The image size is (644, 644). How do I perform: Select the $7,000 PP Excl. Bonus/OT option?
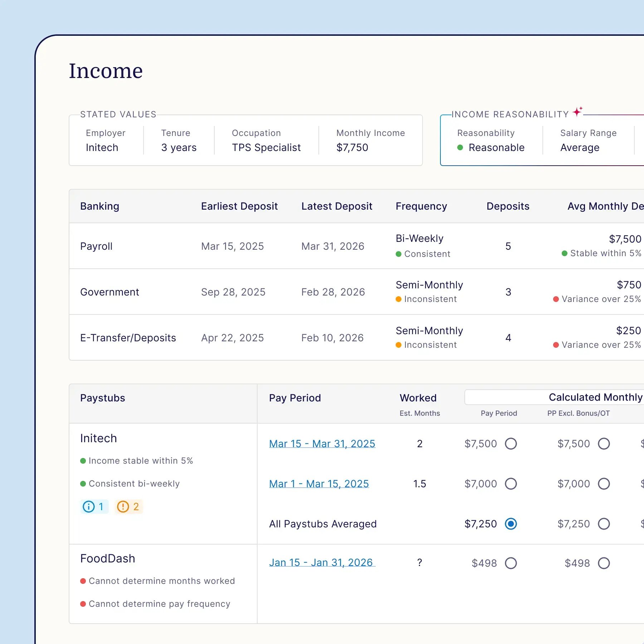pos(604,484)
